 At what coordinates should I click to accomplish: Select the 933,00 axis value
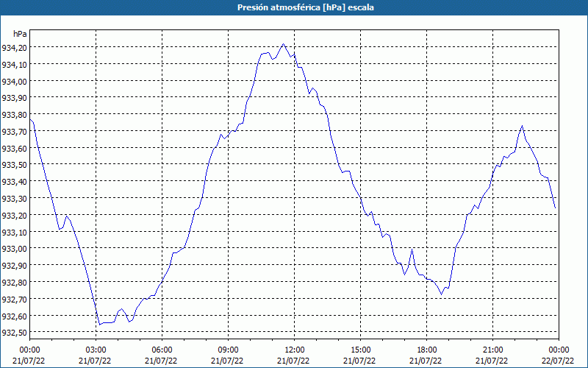pos(14,249)
